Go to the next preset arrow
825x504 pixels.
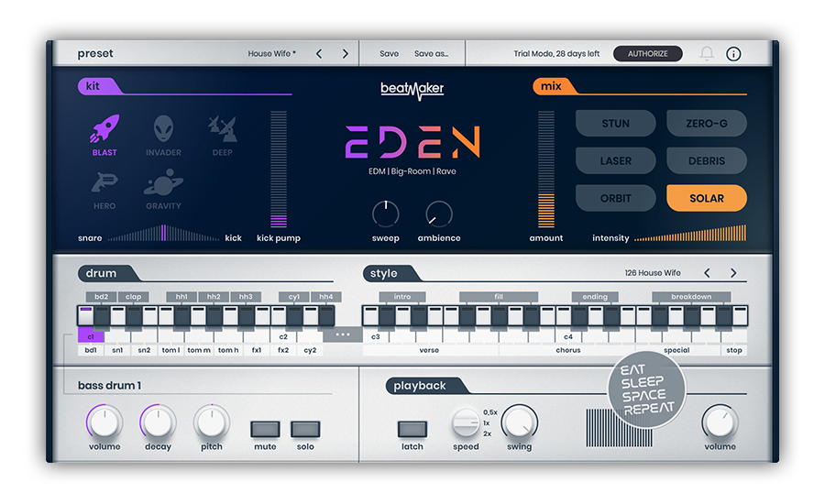pyautogui.click(x=346, y=54)
